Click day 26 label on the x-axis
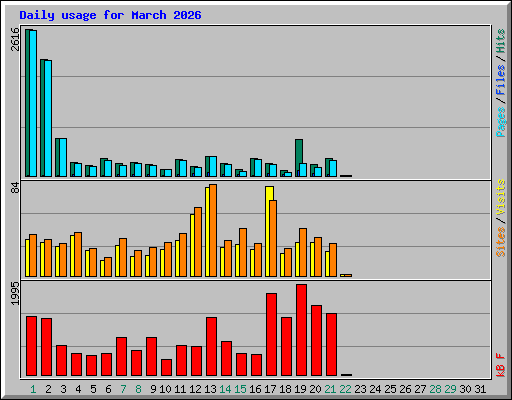The image size is (512, 400). [x=405, y=389]
